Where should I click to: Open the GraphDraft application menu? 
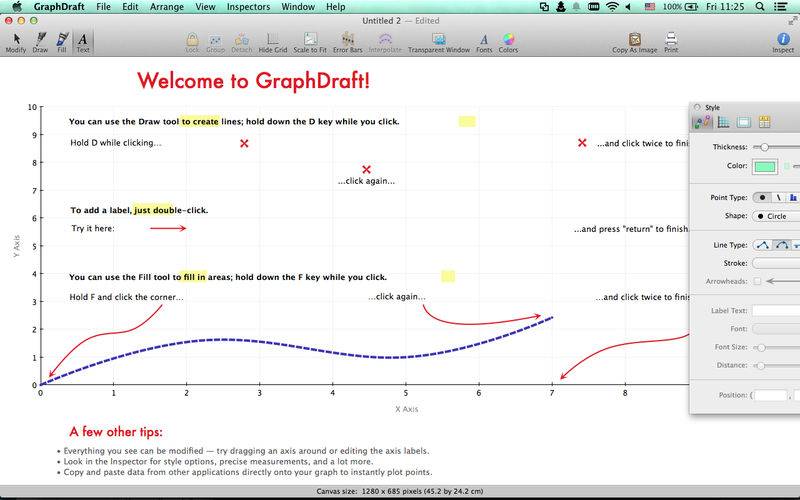click(59, 7)
